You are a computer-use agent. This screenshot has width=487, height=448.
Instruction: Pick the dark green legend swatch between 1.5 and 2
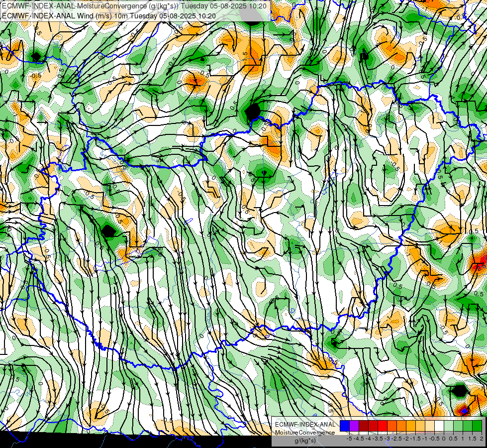(x=477, y=426)
